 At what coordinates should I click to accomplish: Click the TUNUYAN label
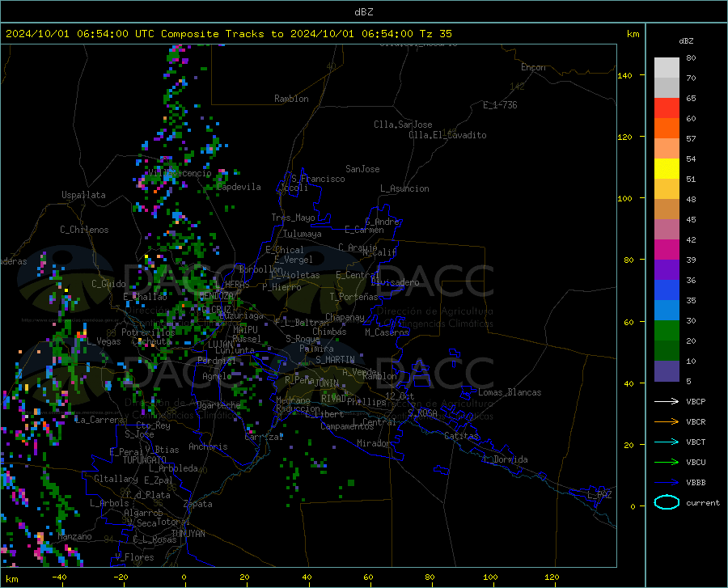coord(188,534)
